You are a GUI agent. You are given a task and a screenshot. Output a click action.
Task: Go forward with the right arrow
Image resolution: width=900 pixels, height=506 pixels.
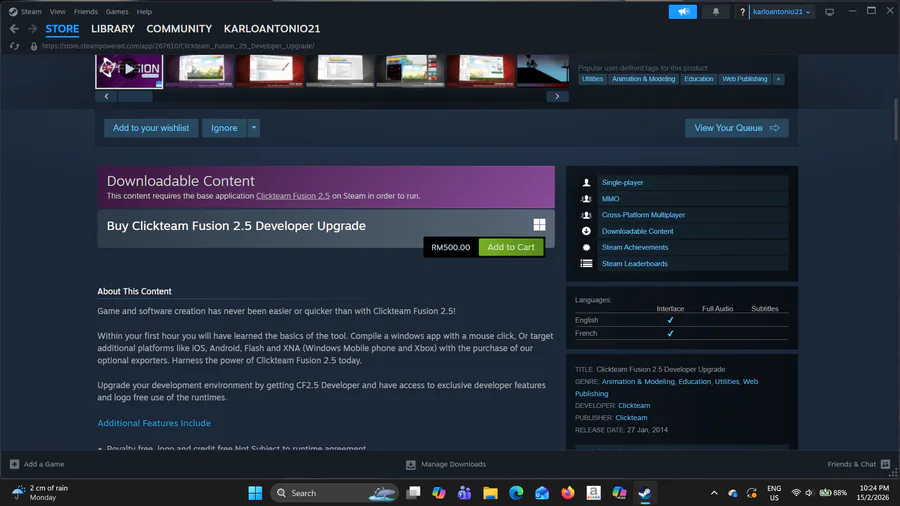point(33,29)
